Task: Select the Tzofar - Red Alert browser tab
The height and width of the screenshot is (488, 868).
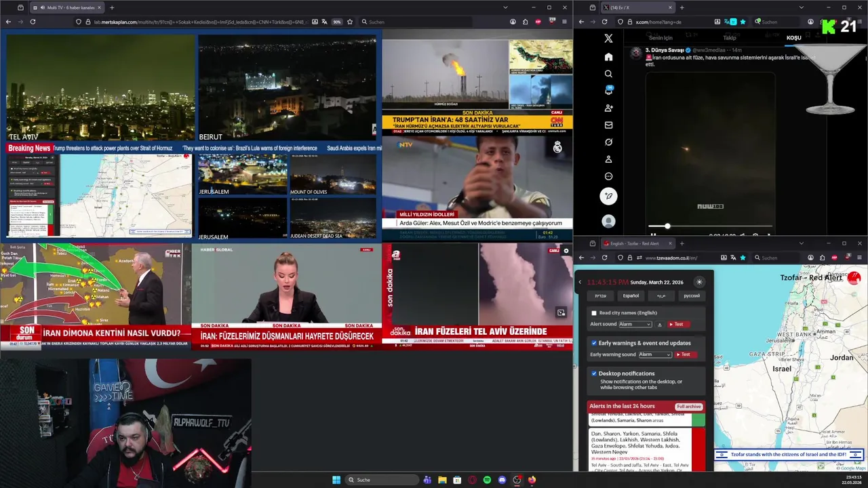Action: (637, 243)
